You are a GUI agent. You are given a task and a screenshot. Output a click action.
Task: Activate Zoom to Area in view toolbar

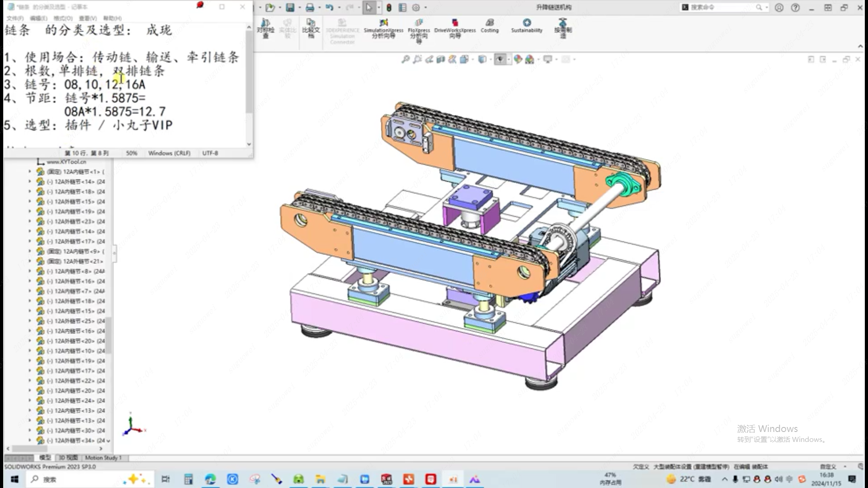click(417, 59)
